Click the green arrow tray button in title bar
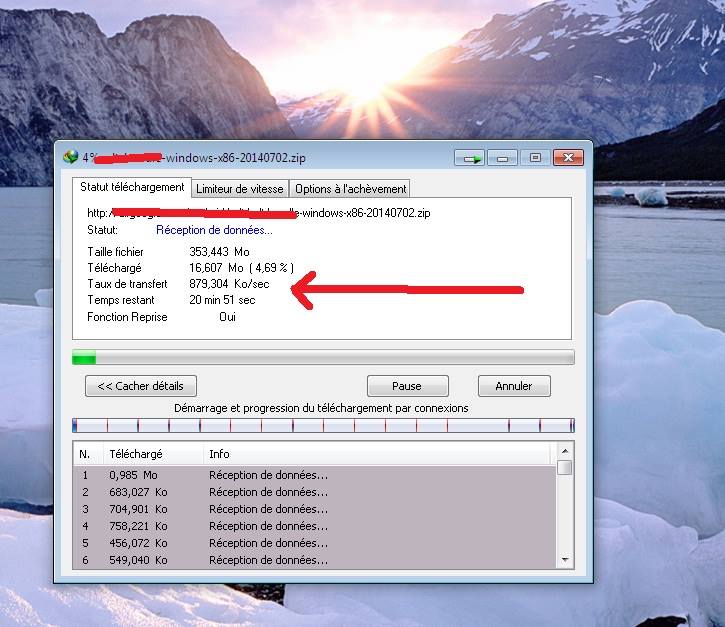The width and height of the screenshot is (725, 627). 469,158
